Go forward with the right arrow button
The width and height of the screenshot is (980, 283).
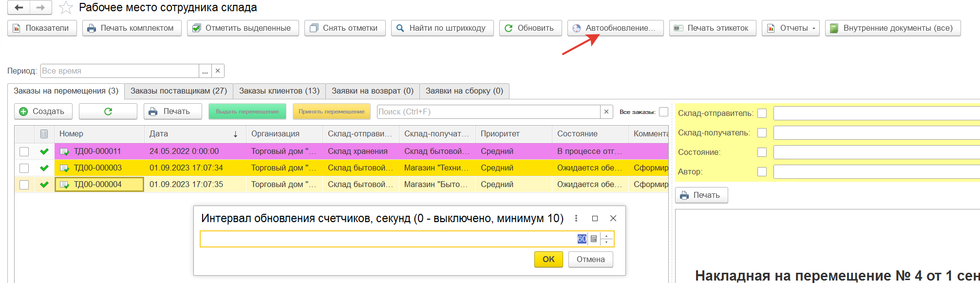tap(41, 8)
